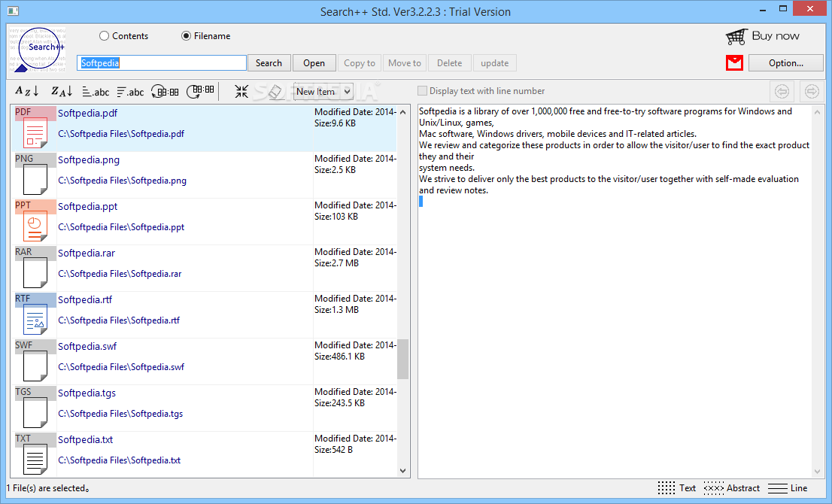Sort by extension descending icon

point(130,92)
